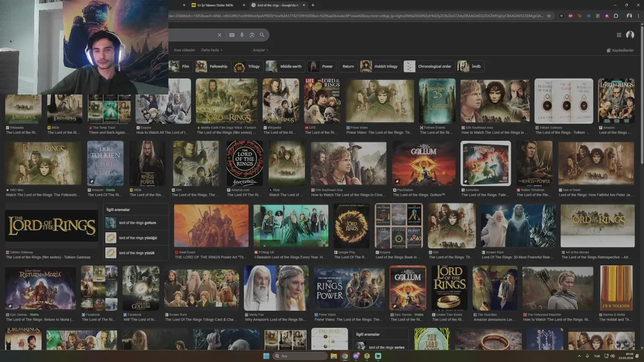This screenshot has width=644, height=362.
Task: Open the Google Play ring inscription image
Action: pos(351,226)
